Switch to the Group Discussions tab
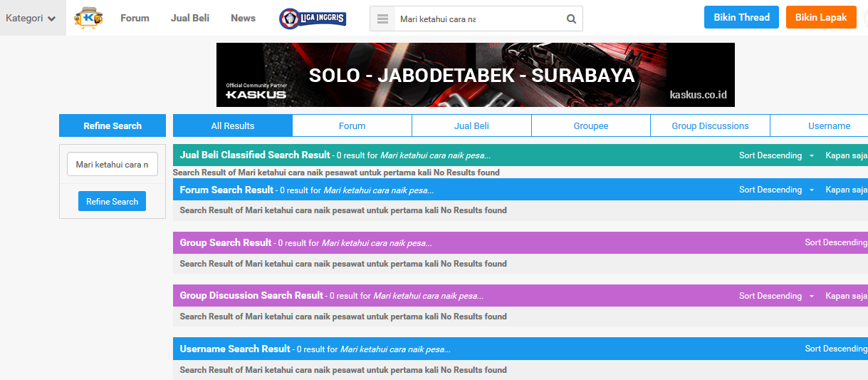The width and height of the screenshot is (868, 380). (710, 125)
